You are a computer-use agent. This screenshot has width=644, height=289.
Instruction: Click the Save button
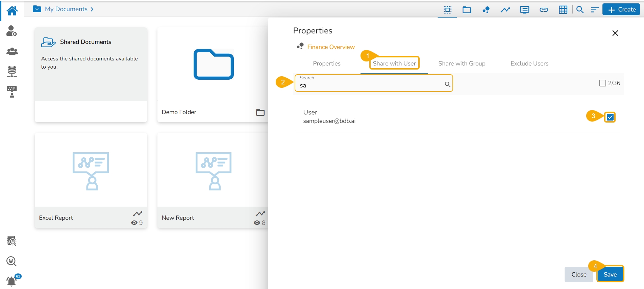[610, 274]
